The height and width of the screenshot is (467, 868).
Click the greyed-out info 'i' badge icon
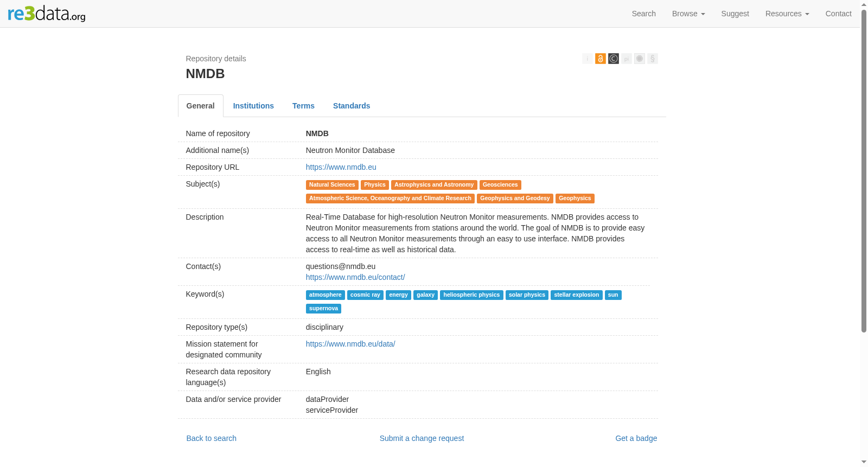[x=588, y=59]
